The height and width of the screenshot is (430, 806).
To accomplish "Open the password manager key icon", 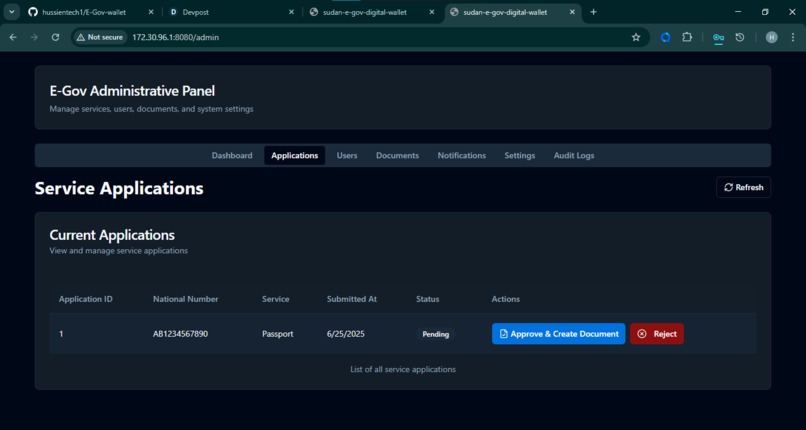I will coord(718,37).
